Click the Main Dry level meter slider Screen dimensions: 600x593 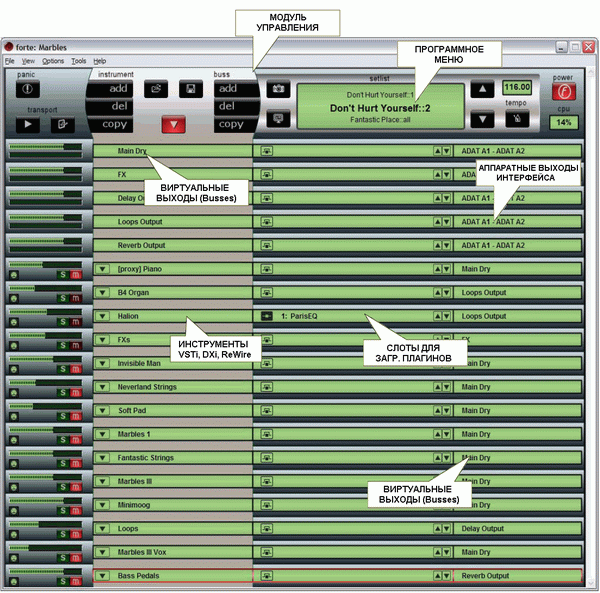[46, 147]
